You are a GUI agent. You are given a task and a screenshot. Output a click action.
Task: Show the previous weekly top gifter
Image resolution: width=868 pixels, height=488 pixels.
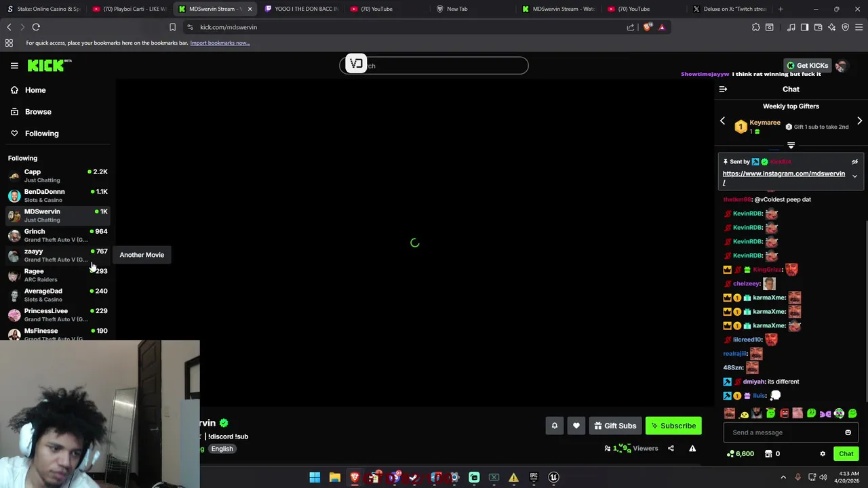pyautogui.click(x=722, y=121)
